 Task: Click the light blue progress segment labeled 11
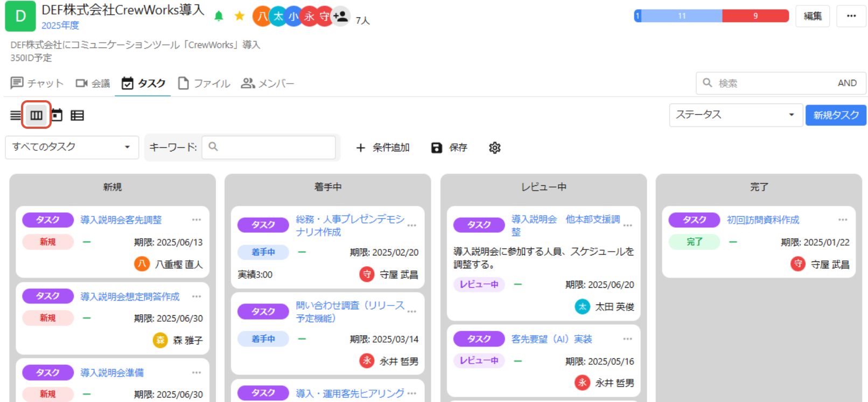[682, 16]
